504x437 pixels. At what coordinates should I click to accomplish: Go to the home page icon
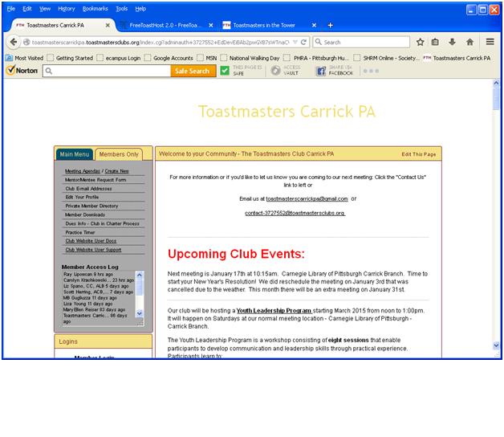click(469, 42)
